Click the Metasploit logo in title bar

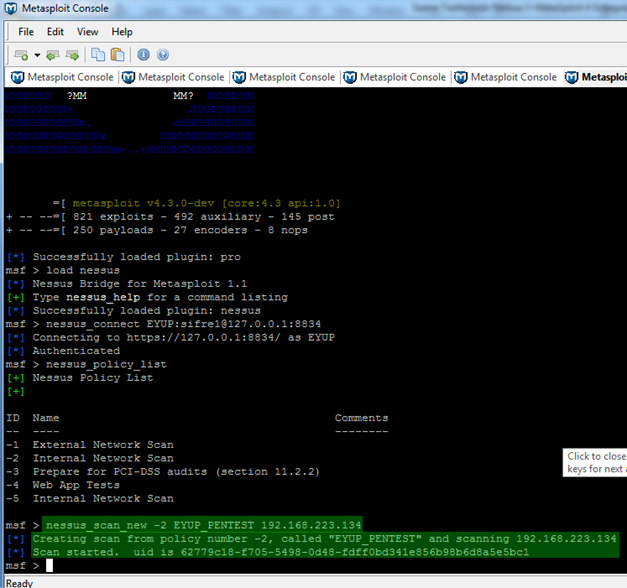click(11, 8)
